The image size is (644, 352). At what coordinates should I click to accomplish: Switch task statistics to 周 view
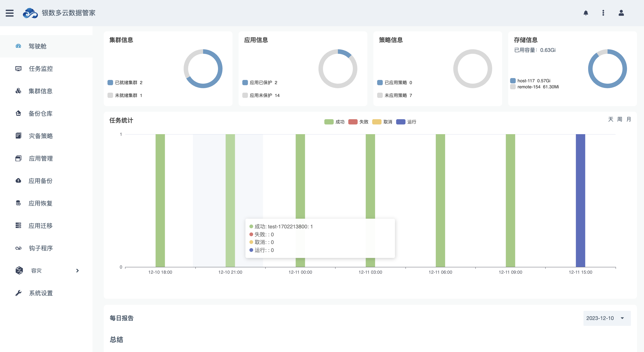619,119
